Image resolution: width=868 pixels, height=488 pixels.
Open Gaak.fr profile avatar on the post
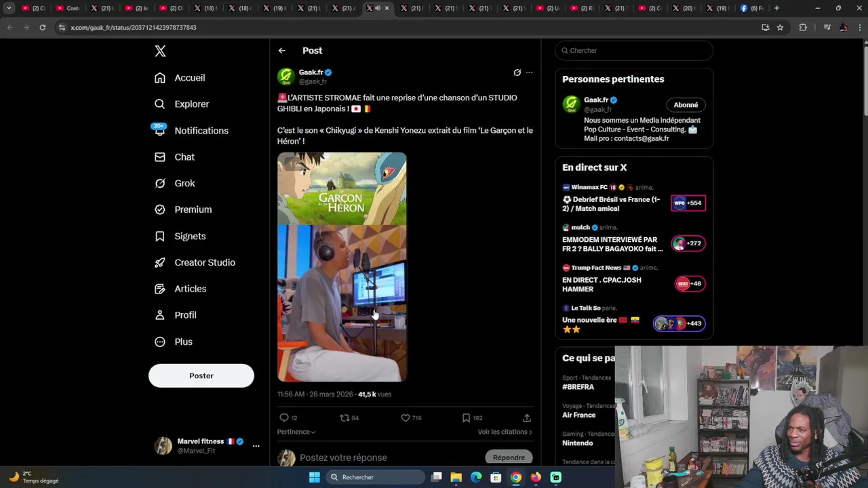pos(285,77)
